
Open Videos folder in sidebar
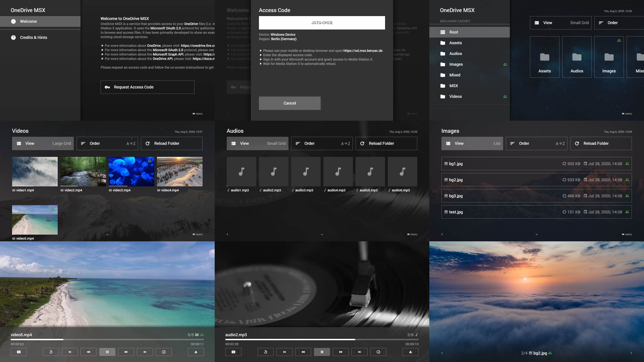[x=470, y=97]
